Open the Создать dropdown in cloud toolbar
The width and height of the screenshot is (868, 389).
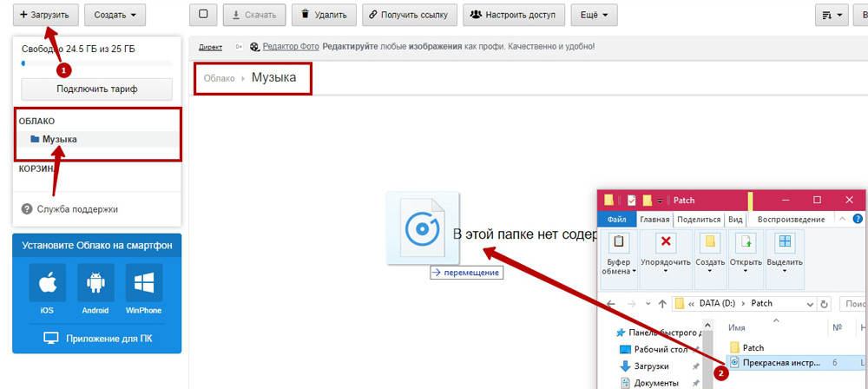[115, 15]
